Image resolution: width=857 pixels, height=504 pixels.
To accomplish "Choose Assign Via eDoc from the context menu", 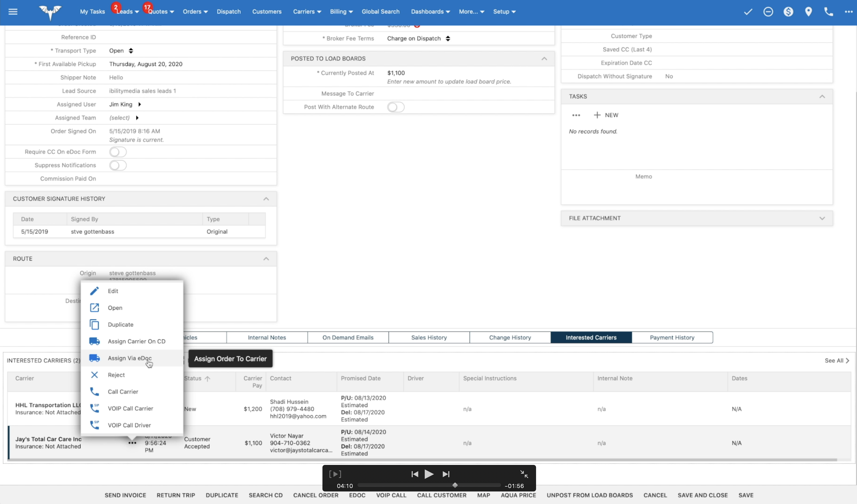I will point(130,358).
